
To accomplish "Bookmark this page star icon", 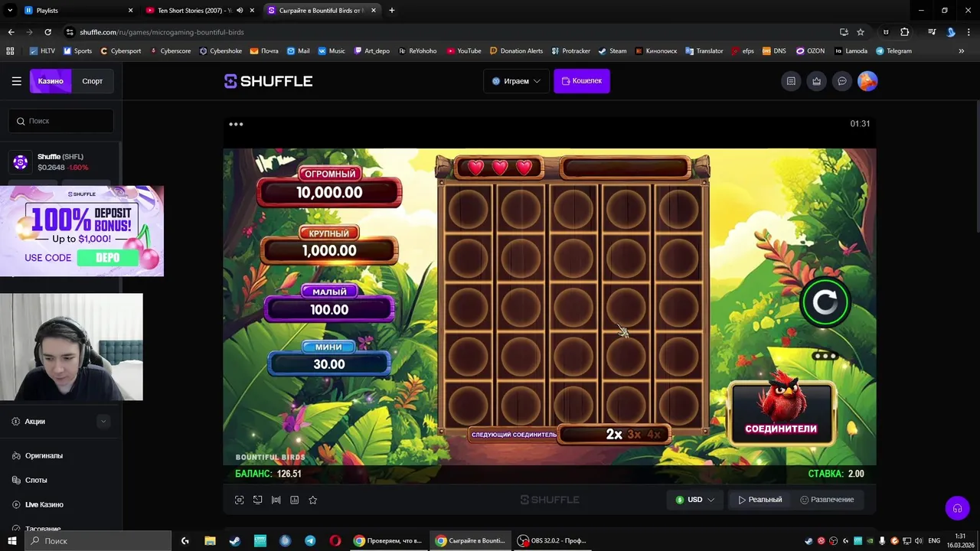I will [861, 32].
